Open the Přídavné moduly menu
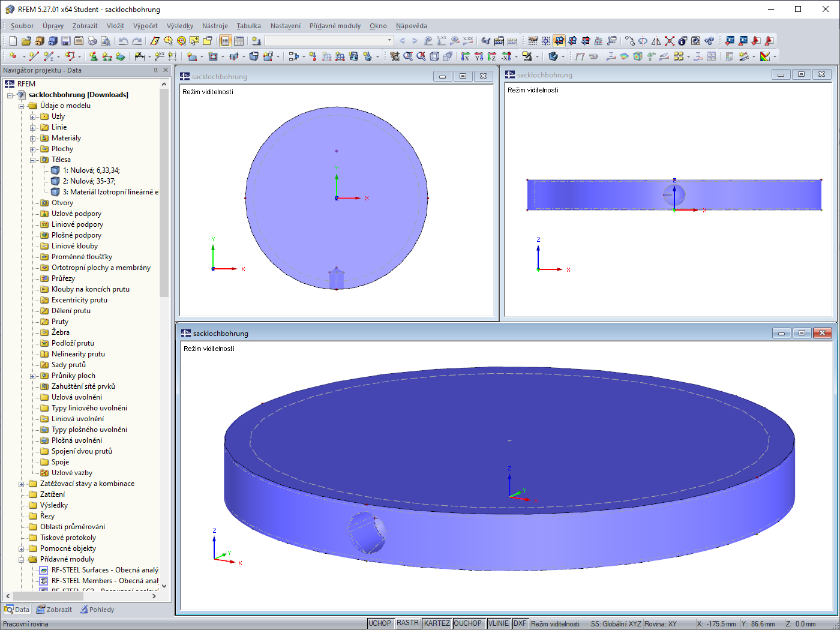Viewport: 840px width, 630px height. pyautogui.click(x=335, y=26)
